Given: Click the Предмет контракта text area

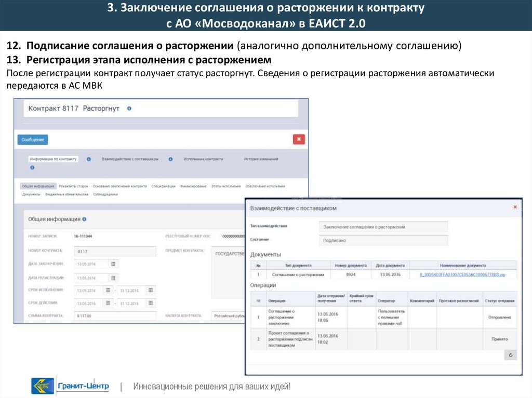Looking at the screenshot, I should point(228,272).
